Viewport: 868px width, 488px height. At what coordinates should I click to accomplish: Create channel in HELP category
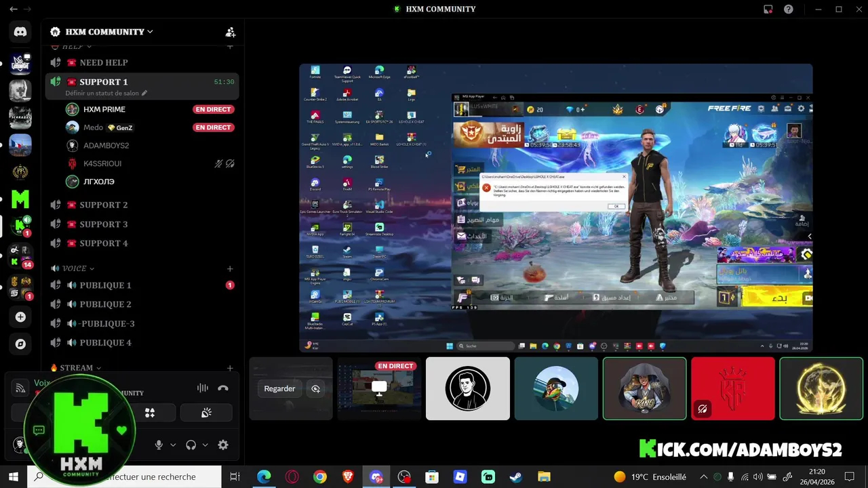(x=230, y=46)
